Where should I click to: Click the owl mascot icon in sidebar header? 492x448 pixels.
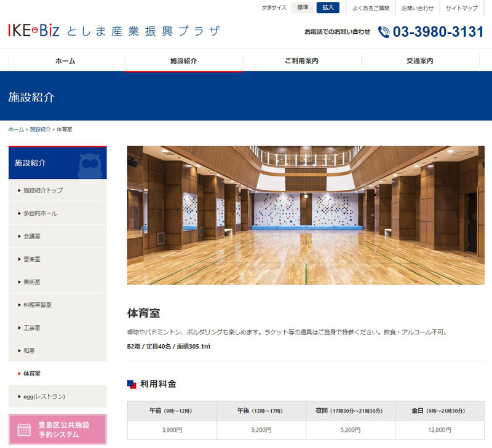point(90,165)
